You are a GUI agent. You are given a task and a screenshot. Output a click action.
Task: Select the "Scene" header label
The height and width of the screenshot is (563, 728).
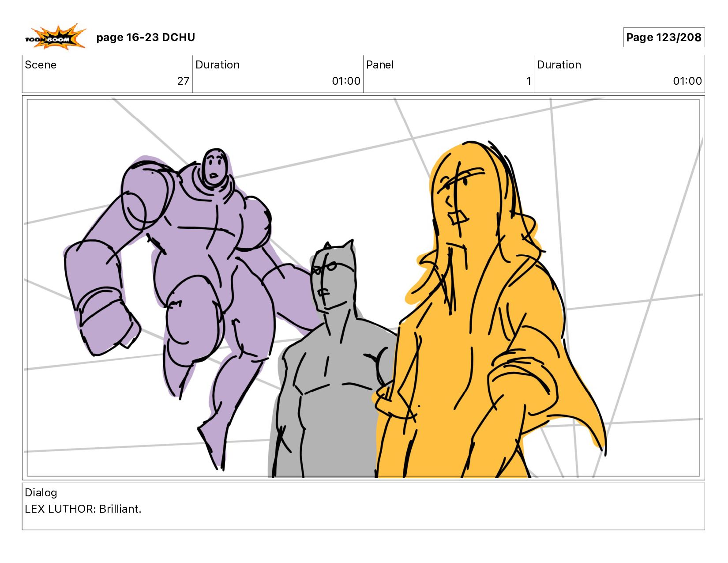click(41, 65)
